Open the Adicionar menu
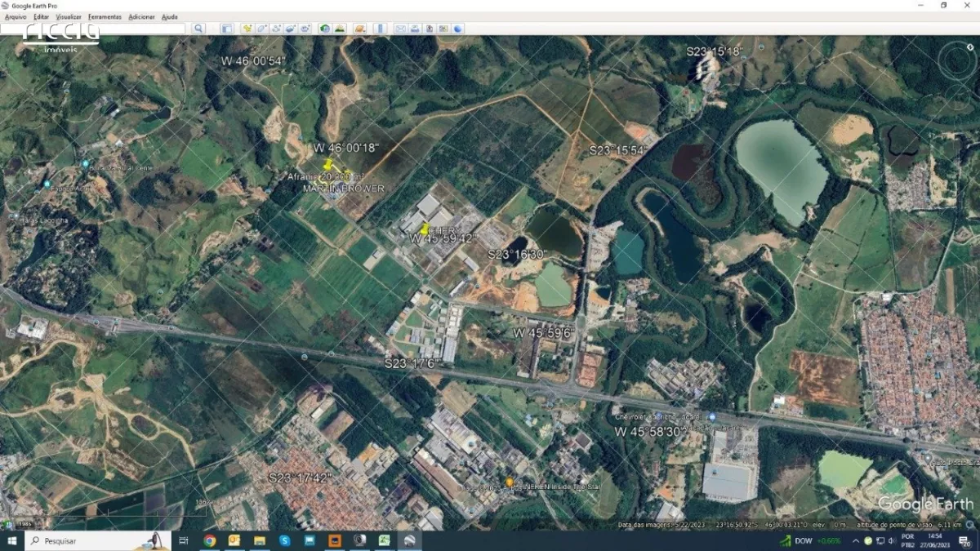 tap(140, 16)
